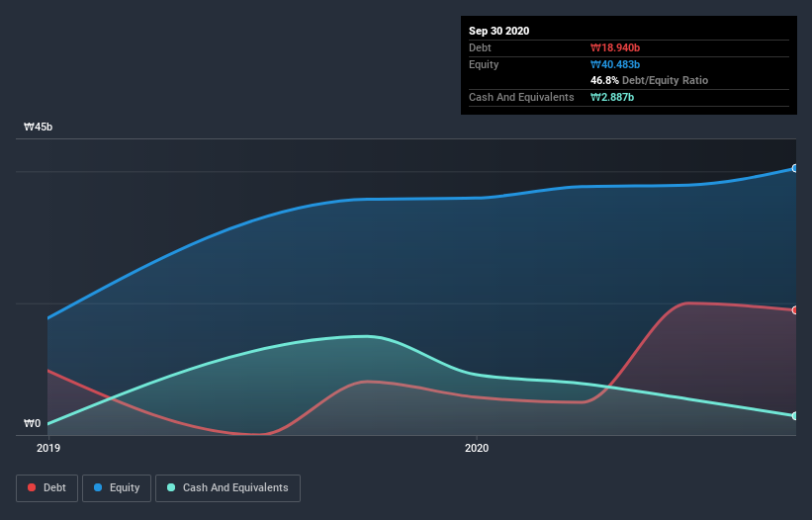This screenshot has width=812, height=520.
Task: Click Cash And Equivalents label in tooltip
Action: pyautogui.click(x=521, y=97)
